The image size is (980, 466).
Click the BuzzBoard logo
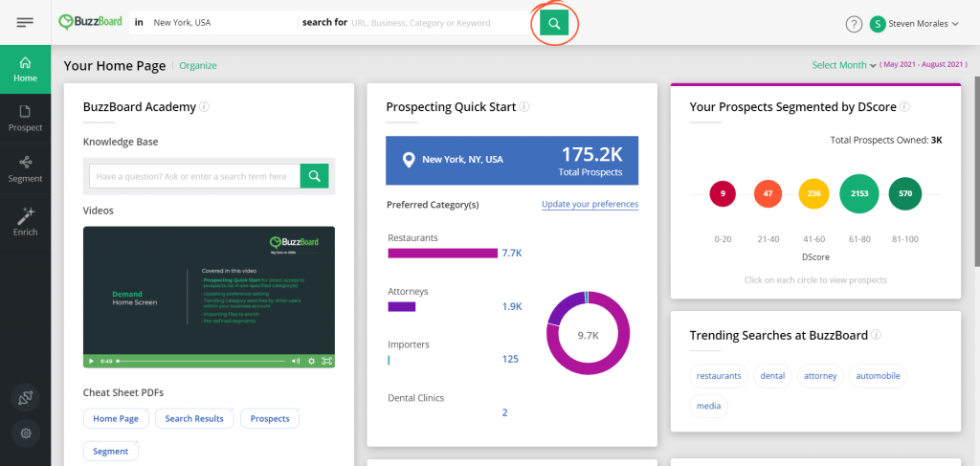[91, 23]
